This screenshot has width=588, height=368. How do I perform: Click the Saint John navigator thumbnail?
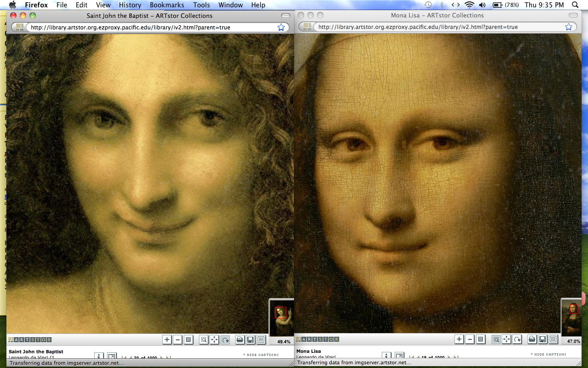coord(281,318)
